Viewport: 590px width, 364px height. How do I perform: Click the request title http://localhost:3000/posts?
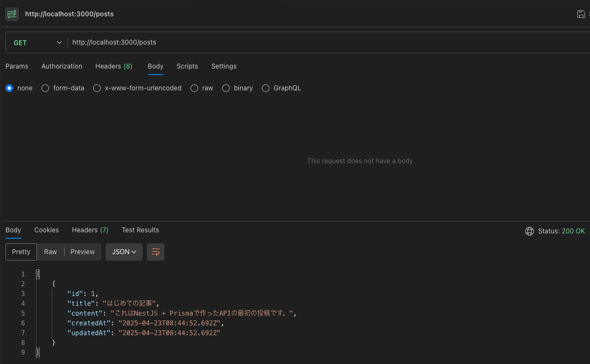(69, 14)
